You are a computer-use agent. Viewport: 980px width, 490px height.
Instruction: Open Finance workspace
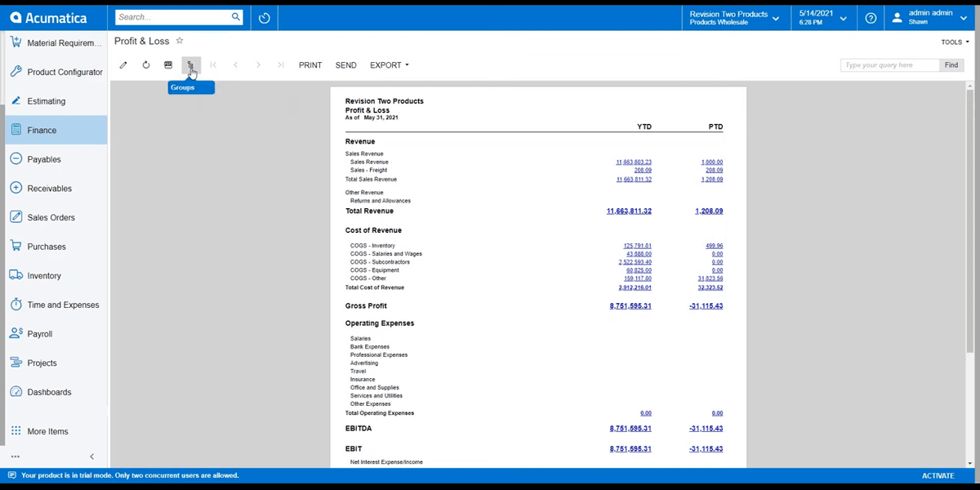53,130
